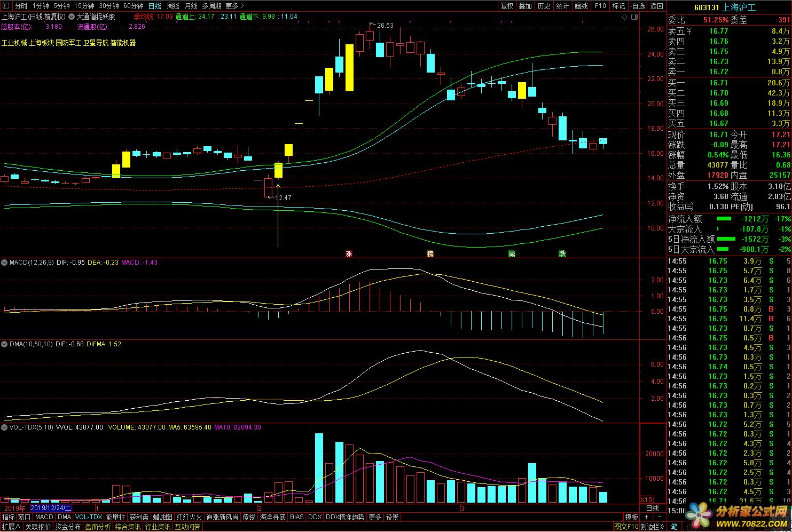Toggle the side panel layout icon
This screenshot has height=532, width=792.
click(635, 17)
